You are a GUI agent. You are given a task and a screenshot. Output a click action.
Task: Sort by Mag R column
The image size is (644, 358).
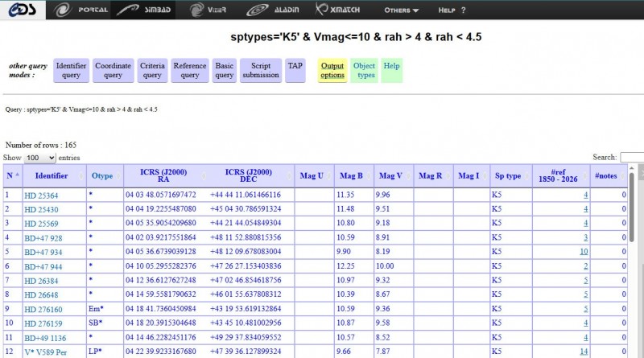point(433,175)
